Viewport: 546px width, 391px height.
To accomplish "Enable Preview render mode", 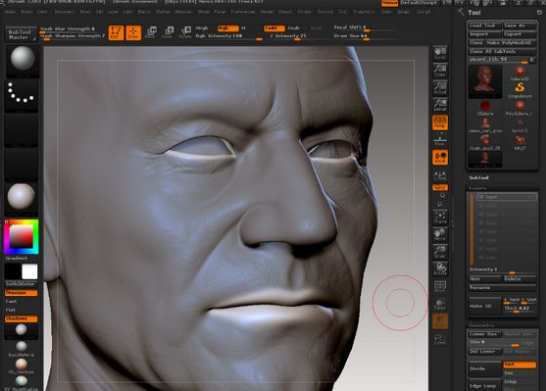I will (x=21, y=293).
